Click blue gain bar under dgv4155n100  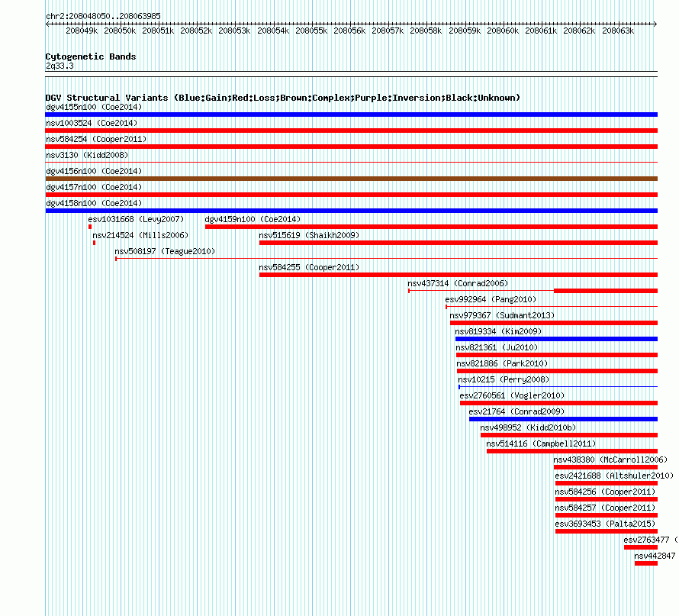(352, 114)
